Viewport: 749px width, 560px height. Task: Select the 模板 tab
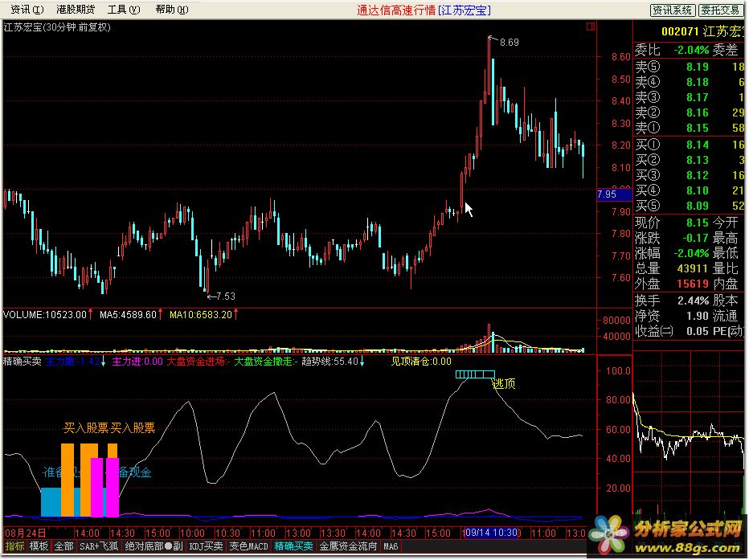(x=39, y=546)
